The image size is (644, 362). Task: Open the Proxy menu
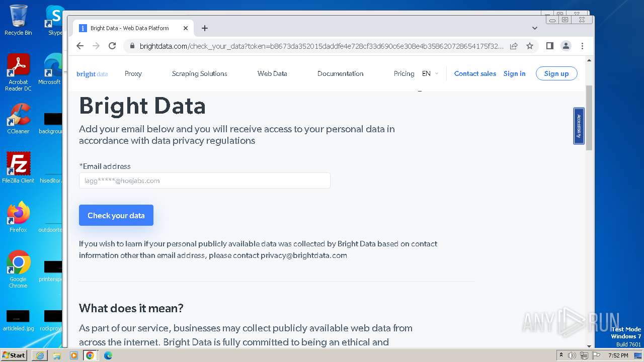tap(133, 73)
